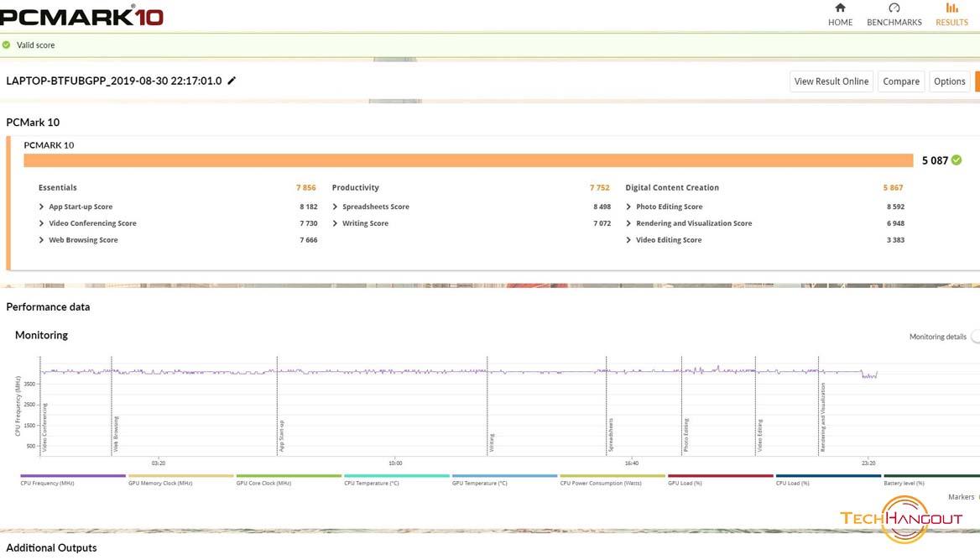Click the Writing timeline marker
The width and height of the screenshot is (980, 560).
(x=491, y=442)
